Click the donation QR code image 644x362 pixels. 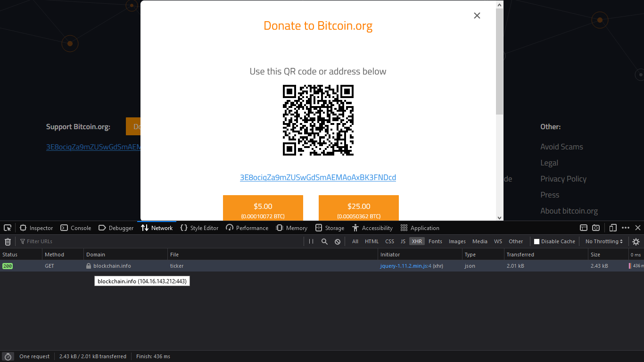pyautogui.click(x=318, y=120)
